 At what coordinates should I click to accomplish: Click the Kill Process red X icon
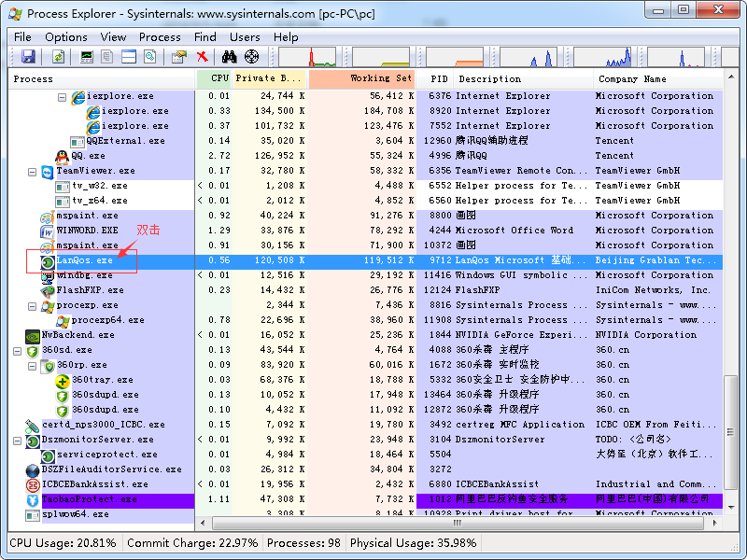[x=203, y=57]
